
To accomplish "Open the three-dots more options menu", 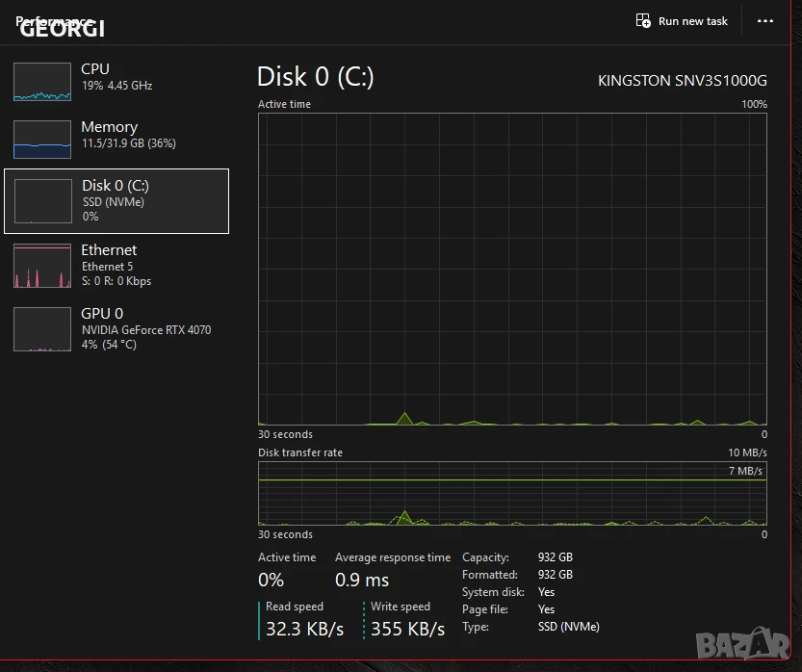I will [764, 21].
